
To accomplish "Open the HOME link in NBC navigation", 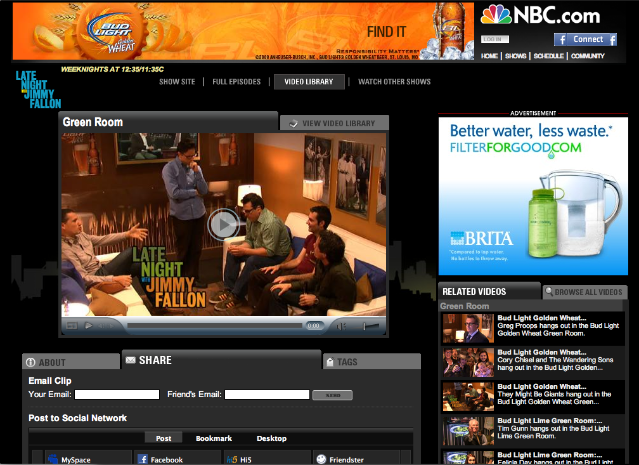I will click(489, 56).
